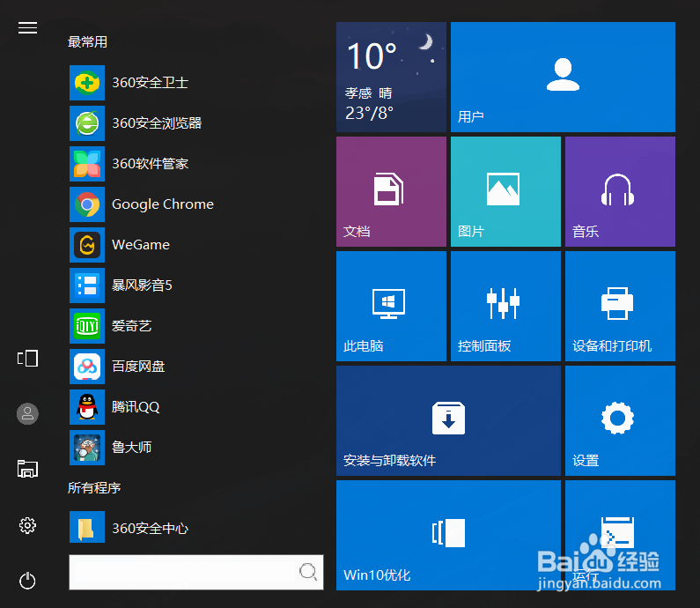700x608 pixels.
Task: Launch 暴风影音5 player icon
Action: point(87,285)
